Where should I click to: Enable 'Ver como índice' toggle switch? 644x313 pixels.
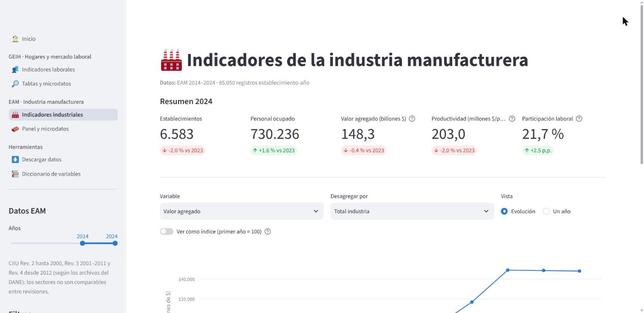coord(167,231)
